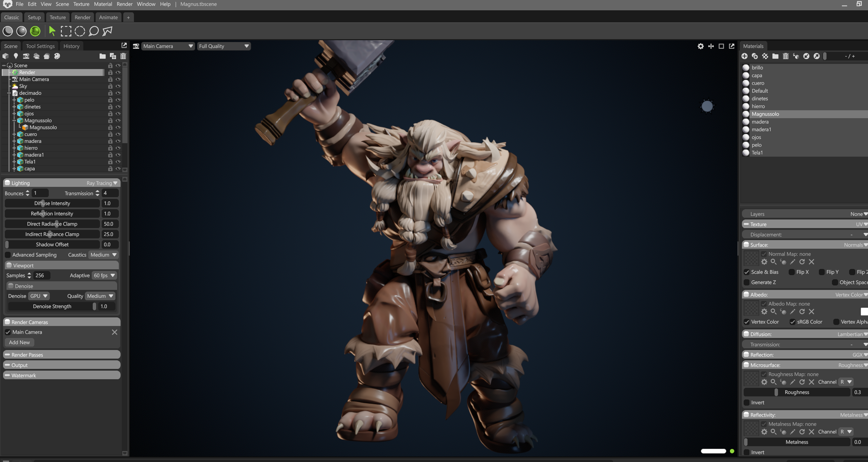Click the new folder icon in Scene panel
The image size is (868, 462).
102,56
